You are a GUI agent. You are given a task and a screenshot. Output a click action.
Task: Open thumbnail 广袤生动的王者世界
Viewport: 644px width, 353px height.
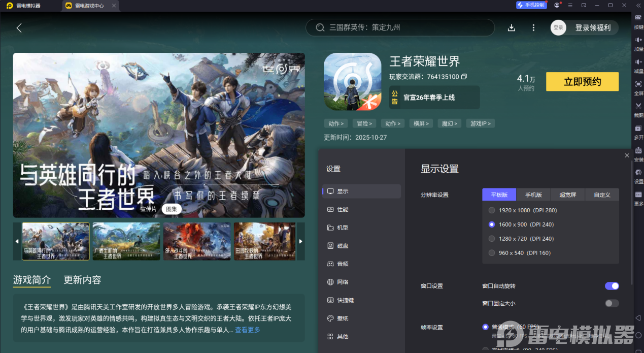(x=126, y=241)
